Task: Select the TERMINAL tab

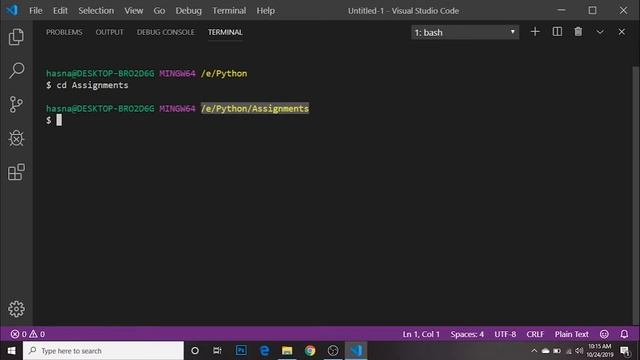Action: pyautogui.click(x=225, y=32)
